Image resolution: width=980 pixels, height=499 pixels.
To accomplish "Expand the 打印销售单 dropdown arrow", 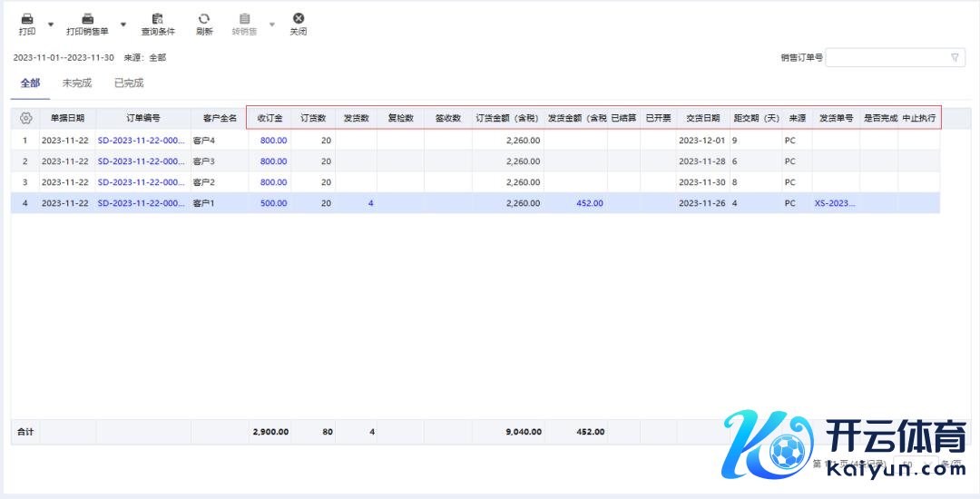I will coord(123,24).
